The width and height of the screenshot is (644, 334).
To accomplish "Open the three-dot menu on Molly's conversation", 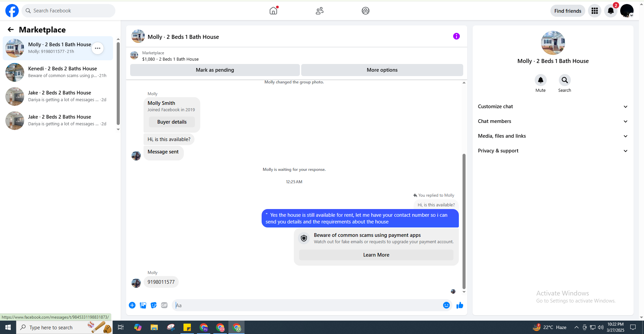I will (x=98, y=48).
